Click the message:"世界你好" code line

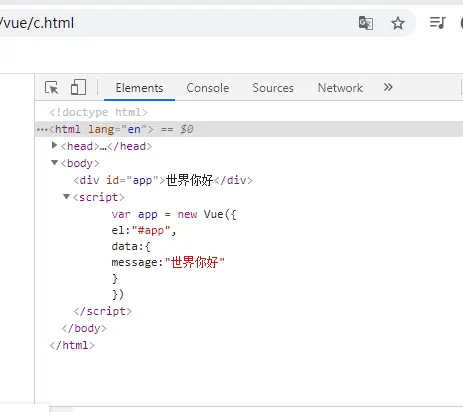click(168, 262)
